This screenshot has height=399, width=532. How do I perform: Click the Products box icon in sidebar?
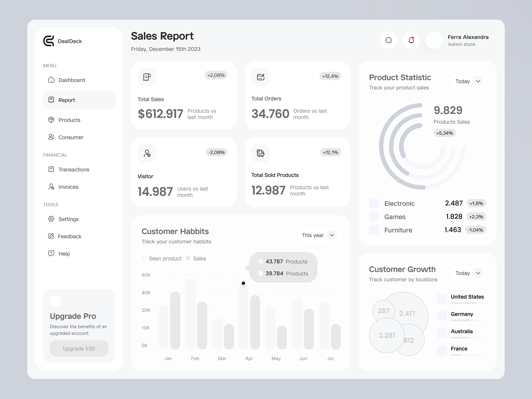51,120
